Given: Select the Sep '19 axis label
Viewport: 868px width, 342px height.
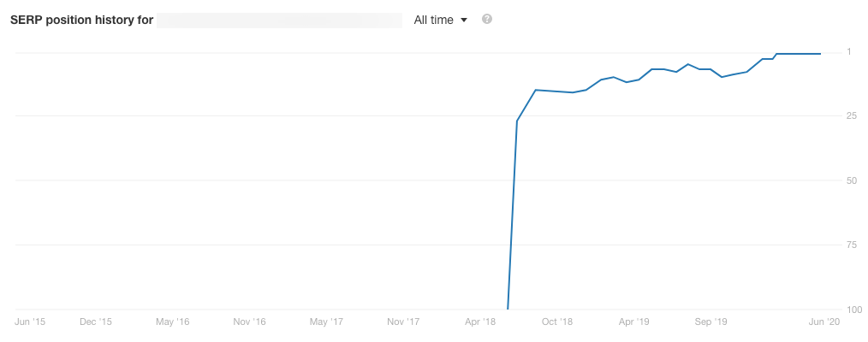Looking at the screenshot, I should (x=711, y=321).
